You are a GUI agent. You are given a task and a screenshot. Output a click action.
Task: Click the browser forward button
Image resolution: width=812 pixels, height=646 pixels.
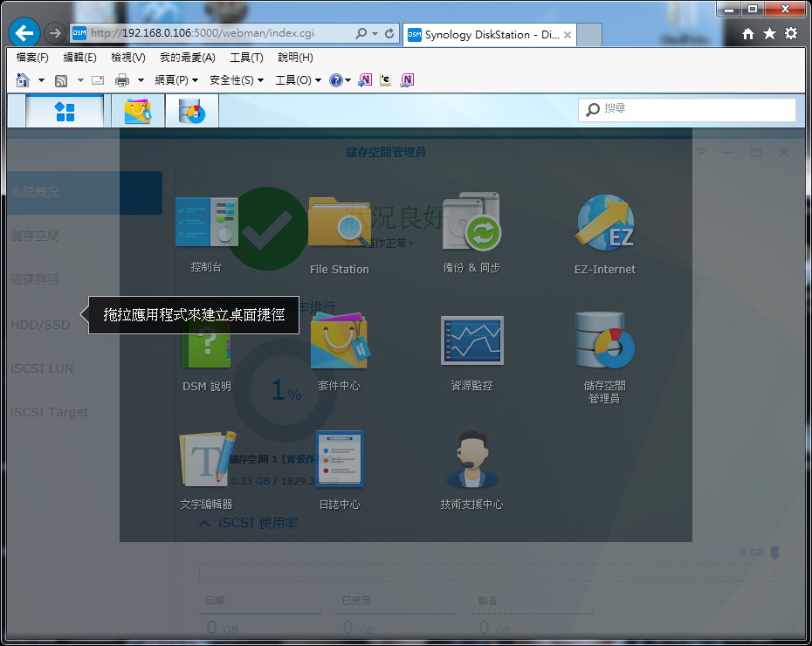[x=54, y=33]
